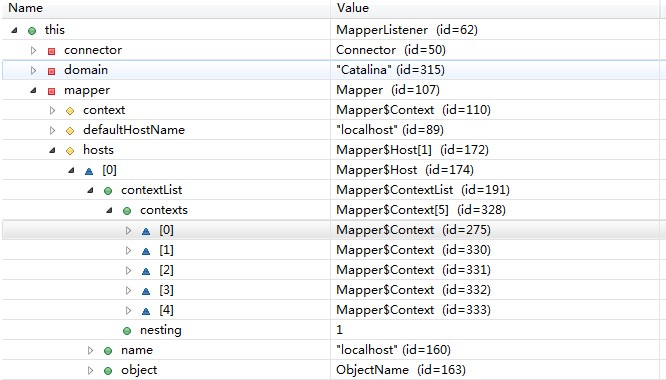Screen dimensions: 666x380
Task: Collapse the mapper field node
Action: click(33, 90)
